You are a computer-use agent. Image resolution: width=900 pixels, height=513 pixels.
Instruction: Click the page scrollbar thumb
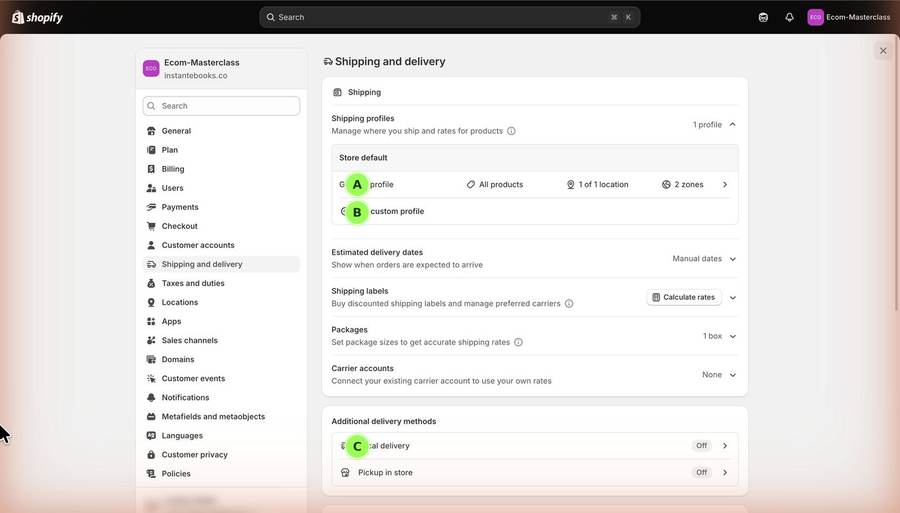897,172
